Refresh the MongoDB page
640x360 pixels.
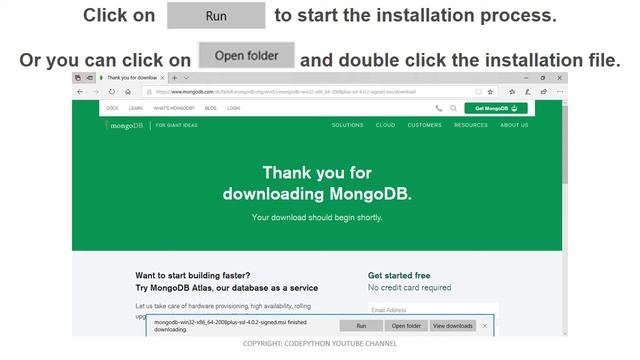(112, 92)
